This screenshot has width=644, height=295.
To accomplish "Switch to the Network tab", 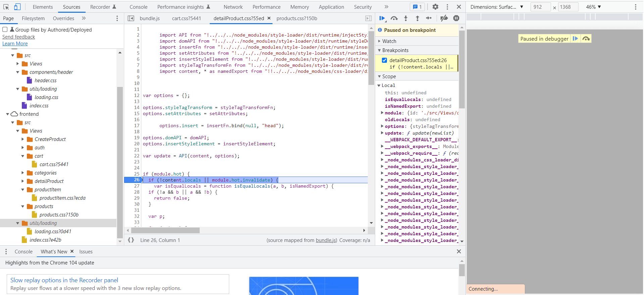I will click(233, 7).
